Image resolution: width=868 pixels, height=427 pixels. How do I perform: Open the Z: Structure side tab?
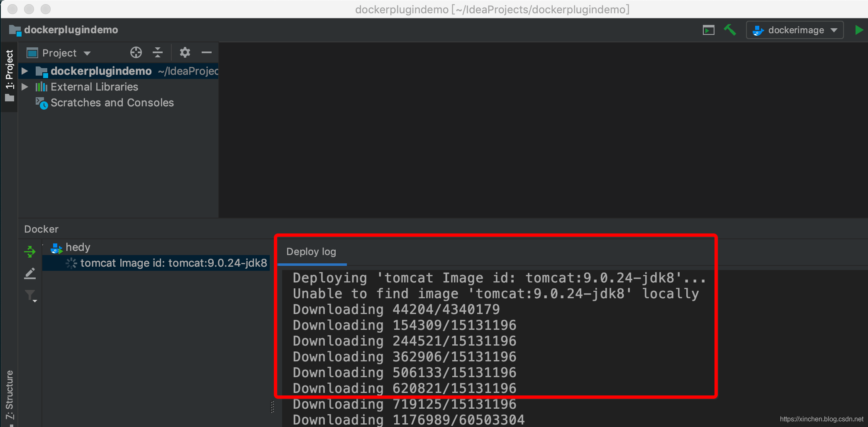[9, 396]
